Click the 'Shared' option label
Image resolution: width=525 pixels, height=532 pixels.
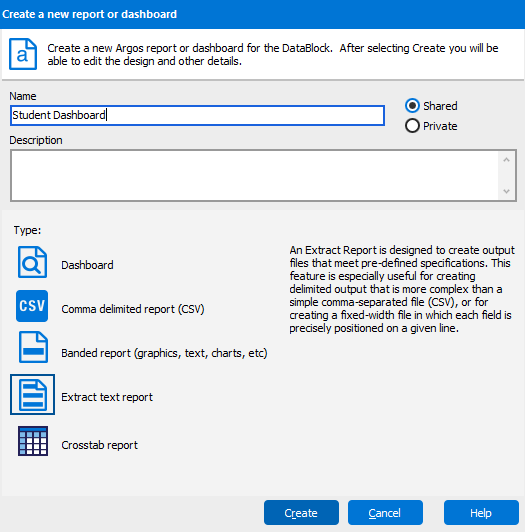click(x=440, y=106)
